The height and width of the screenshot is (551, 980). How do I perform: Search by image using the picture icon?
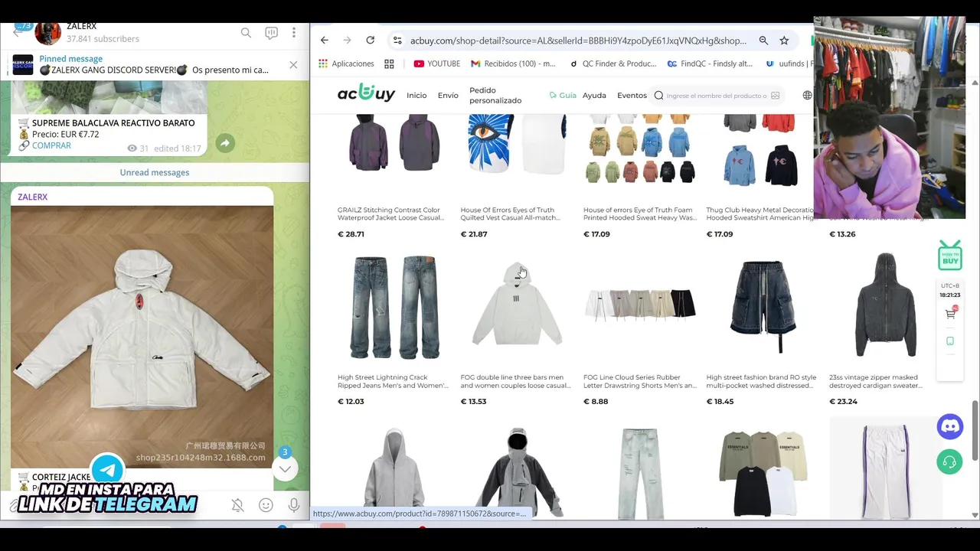[x=776, y=96]
